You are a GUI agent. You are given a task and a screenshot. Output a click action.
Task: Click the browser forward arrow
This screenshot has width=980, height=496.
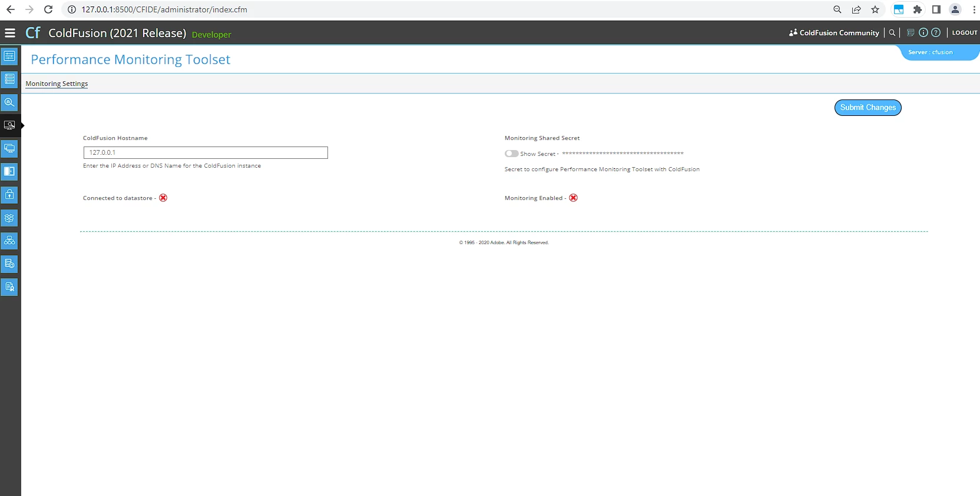coord(29,9)
